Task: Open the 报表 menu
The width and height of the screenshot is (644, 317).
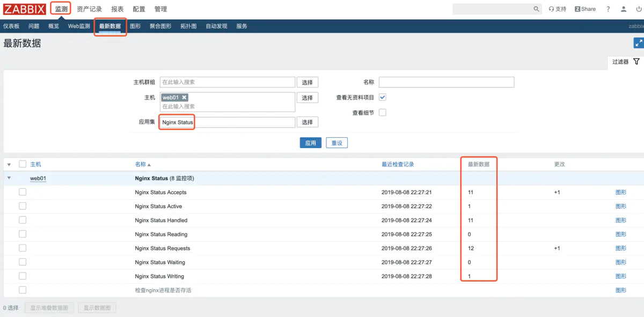Action: click(117, 9)
